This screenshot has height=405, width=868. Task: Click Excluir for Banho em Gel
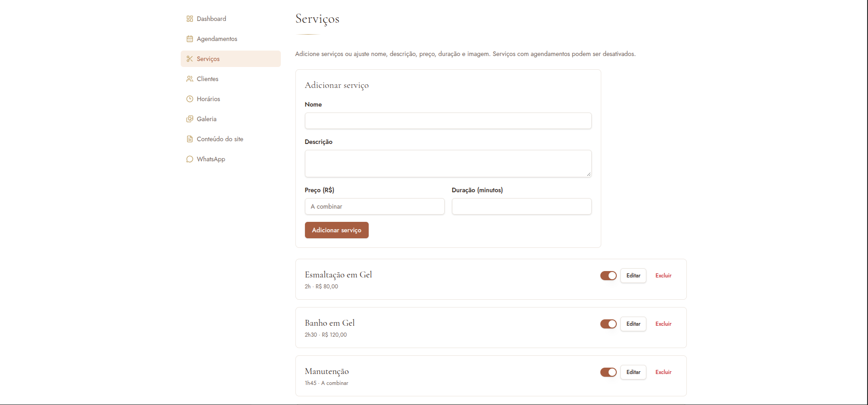click(663, 324)
